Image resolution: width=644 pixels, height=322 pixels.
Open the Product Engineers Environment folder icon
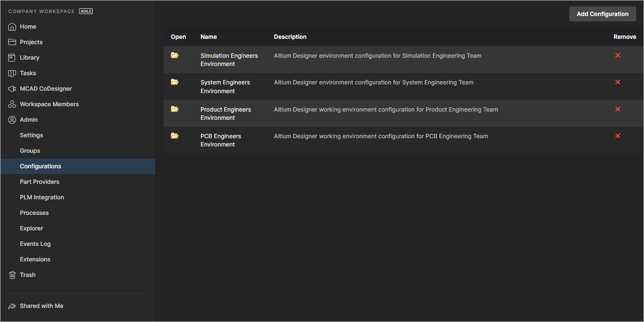[175, 109]
